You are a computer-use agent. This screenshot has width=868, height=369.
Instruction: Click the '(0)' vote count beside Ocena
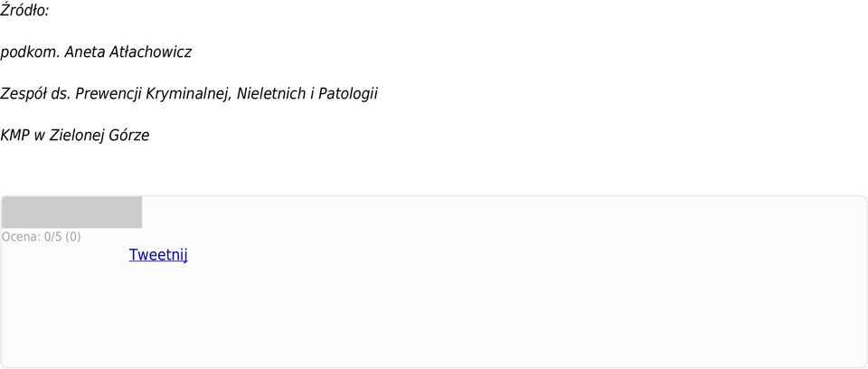pos(73,237)
